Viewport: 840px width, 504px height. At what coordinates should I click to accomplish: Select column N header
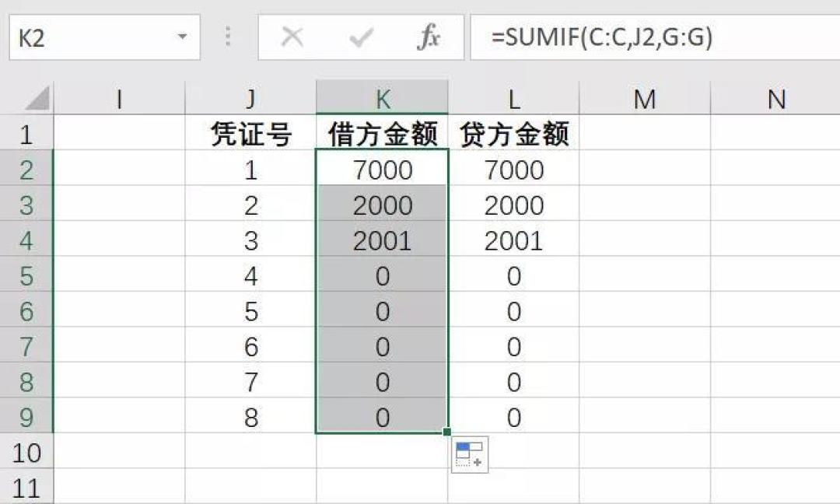[775, 98]
